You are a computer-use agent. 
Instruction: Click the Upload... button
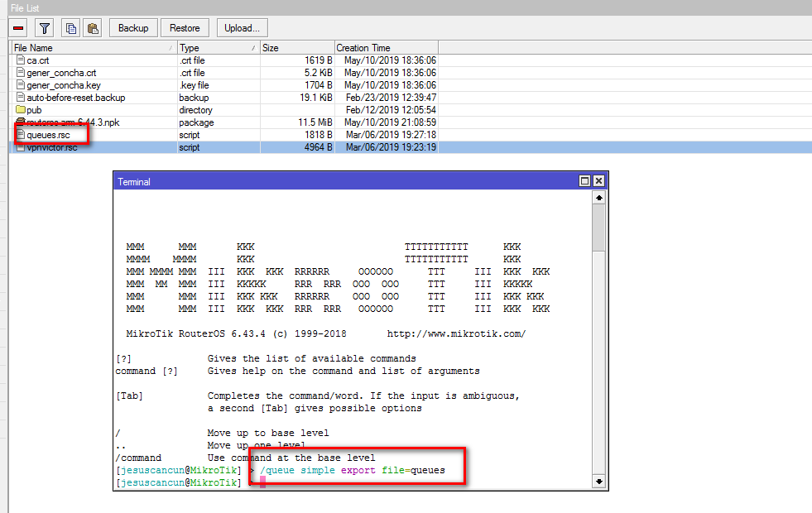(242, 28)
